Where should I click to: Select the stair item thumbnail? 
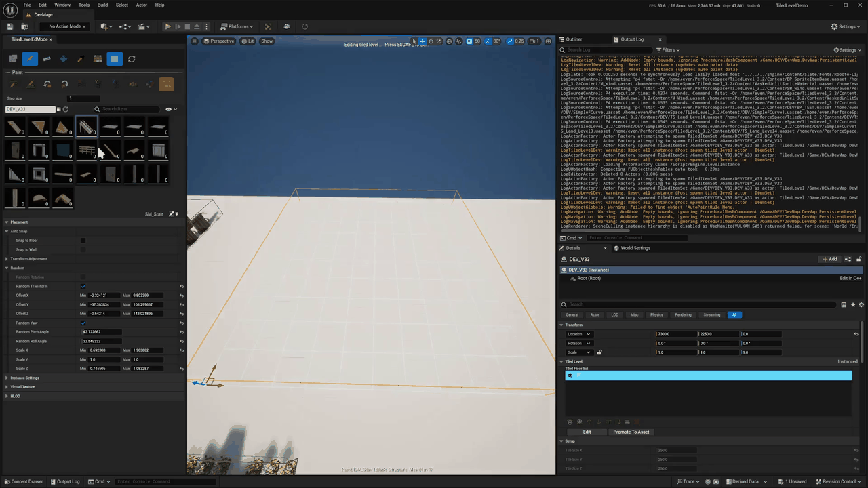pos(86,126)
